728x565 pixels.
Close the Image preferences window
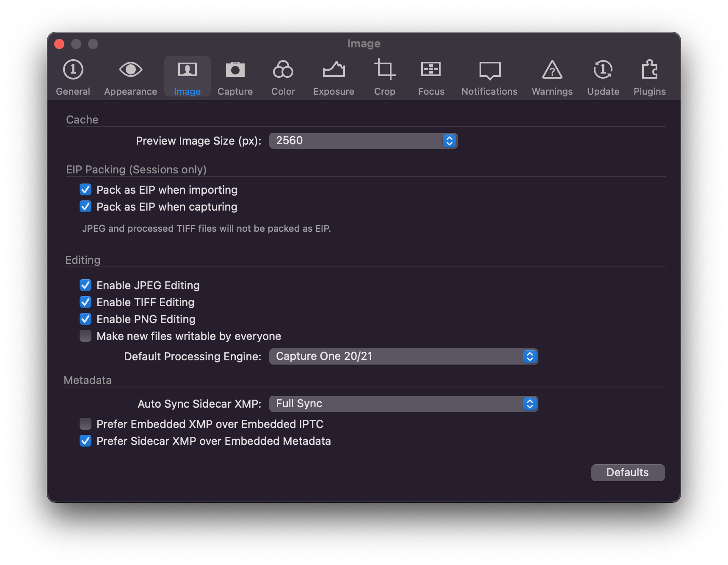59,44
